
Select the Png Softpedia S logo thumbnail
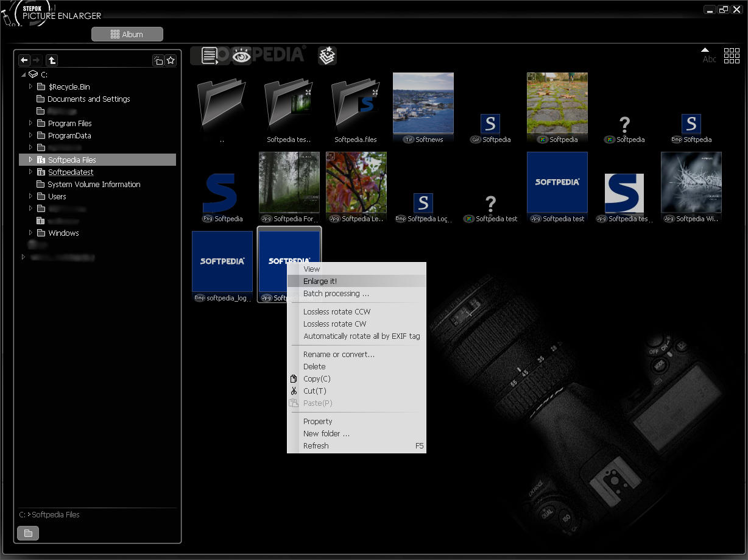point(220,193)
